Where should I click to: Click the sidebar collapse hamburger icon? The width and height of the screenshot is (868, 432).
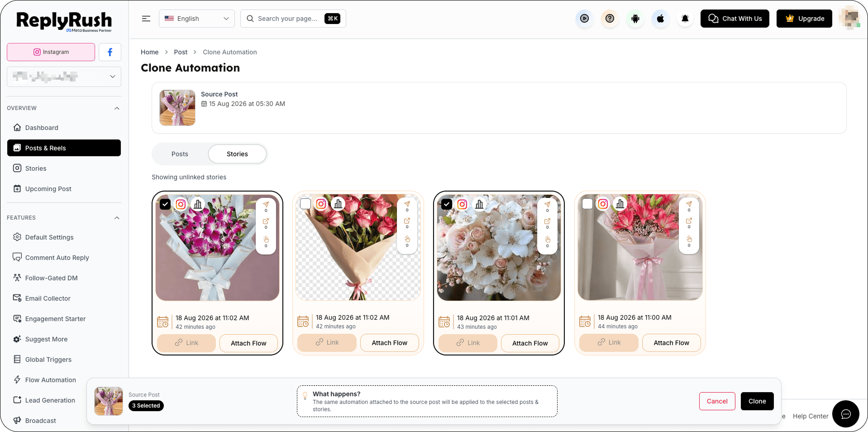[146, 19]
